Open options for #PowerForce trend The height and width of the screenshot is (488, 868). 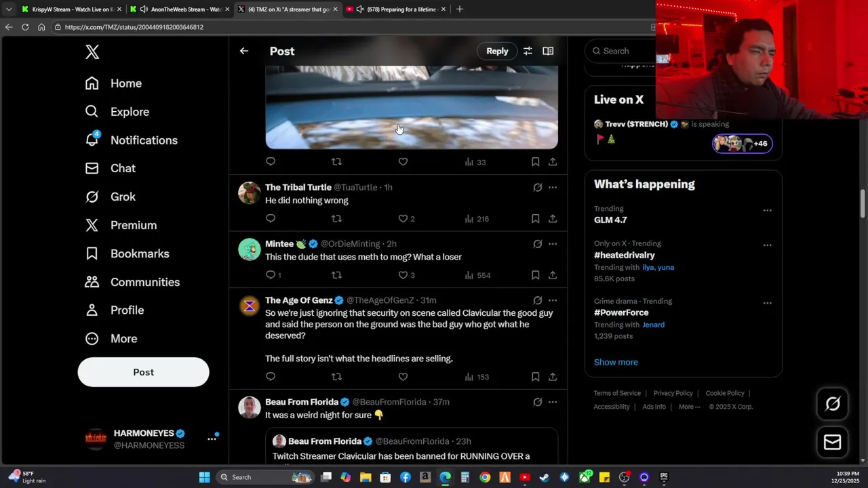click(x=767, y=303)
